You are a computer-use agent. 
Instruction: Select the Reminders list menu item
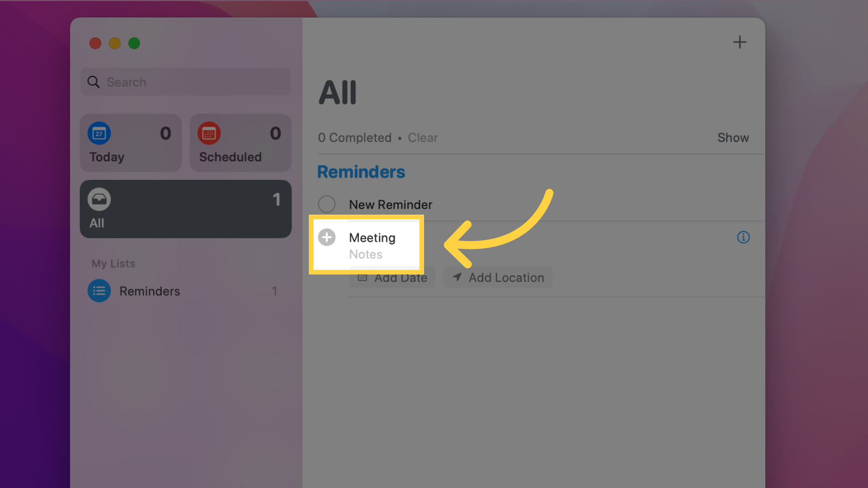click(x=149, y=291)
